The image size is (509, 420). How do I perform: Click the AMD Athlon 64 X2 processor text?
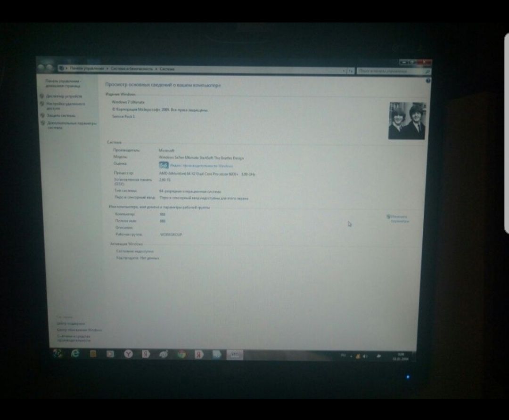(x=207, y=174)
